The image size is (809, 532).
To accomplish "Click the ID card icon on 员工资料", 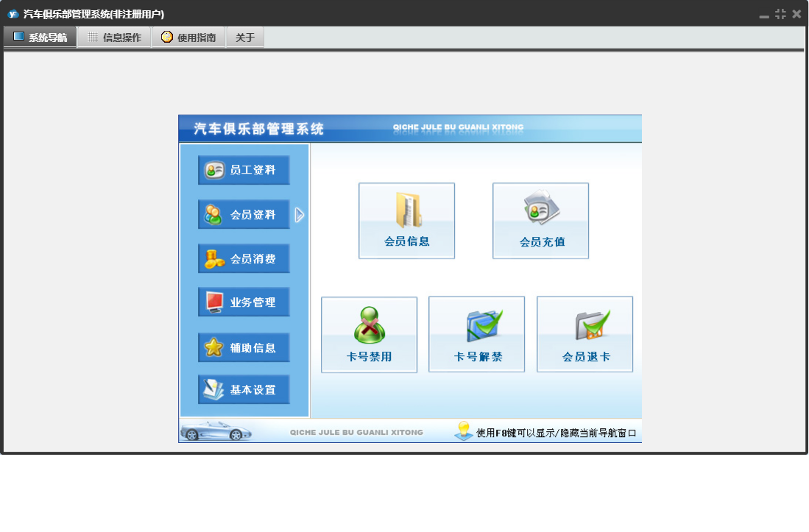I will 214,170.
